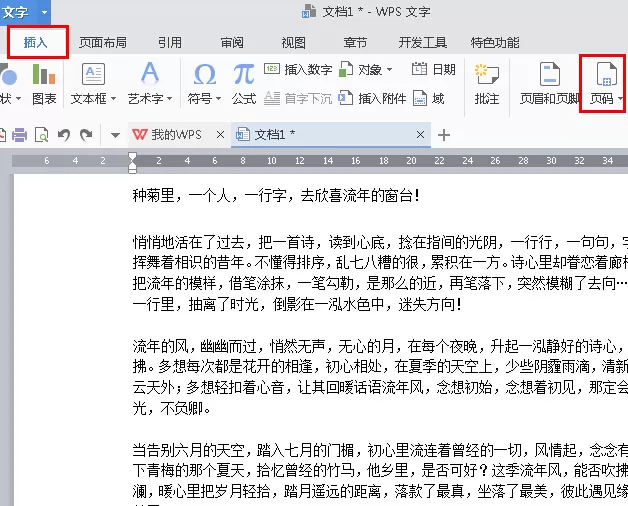This screenshot has height=506, width=628.
Task: Open the 视图 tab
Action: click(294, 42)
